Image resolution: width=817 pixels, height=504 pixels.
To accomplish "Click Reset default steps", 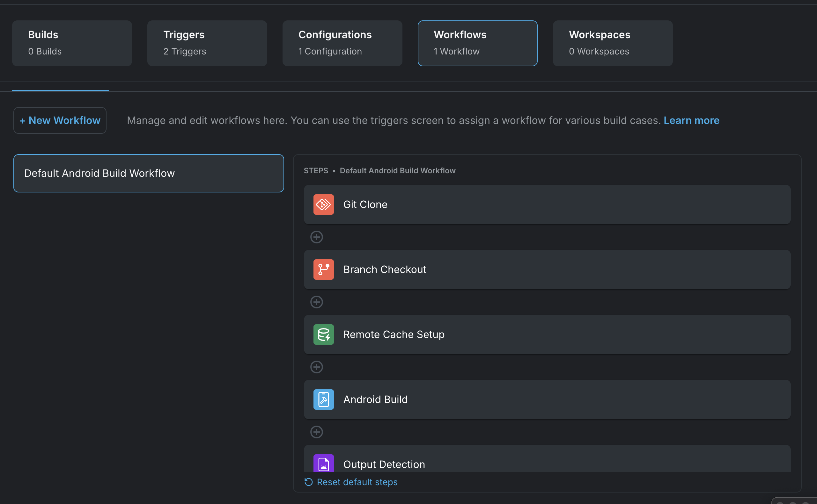I will (357, 482).
